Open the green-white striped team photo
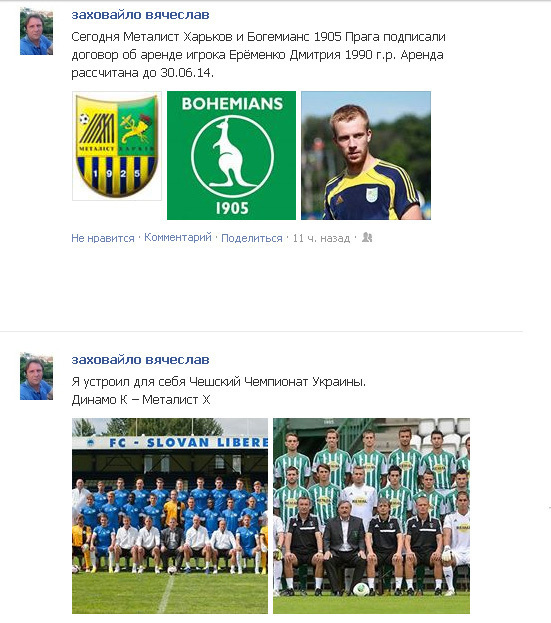This screenshot has height=623, width=551. click(x=371, y=516)
